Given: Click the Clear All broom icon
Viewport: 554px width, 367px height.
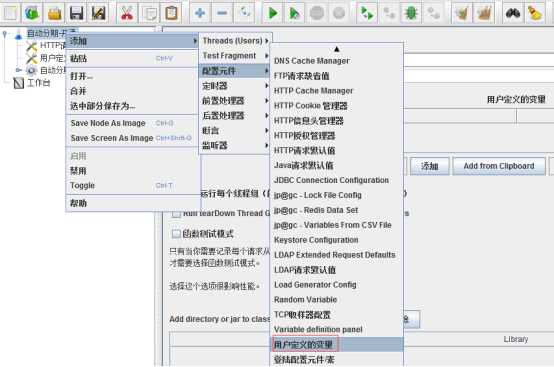Looking at the screenshot, I should tap(484, 13).
